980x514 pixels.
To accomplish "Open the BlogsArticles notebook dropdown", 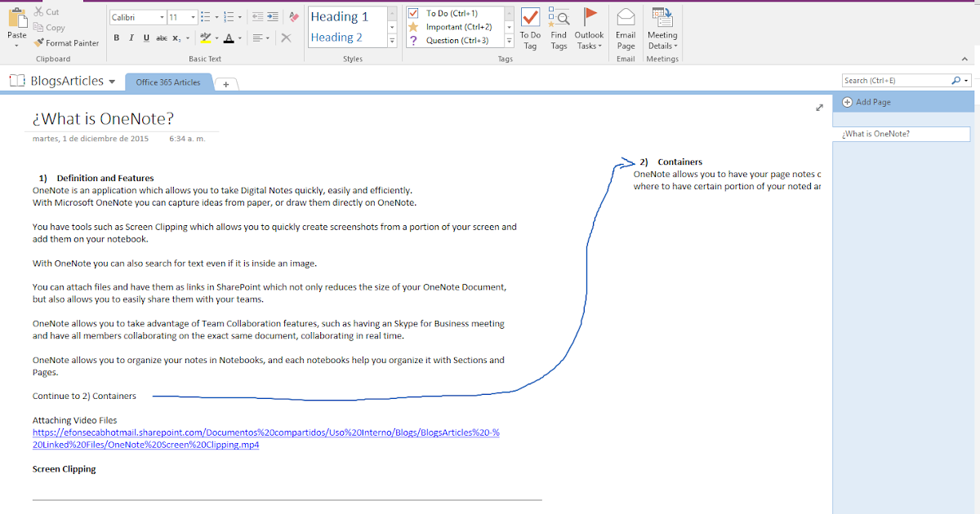I will 112,82.
